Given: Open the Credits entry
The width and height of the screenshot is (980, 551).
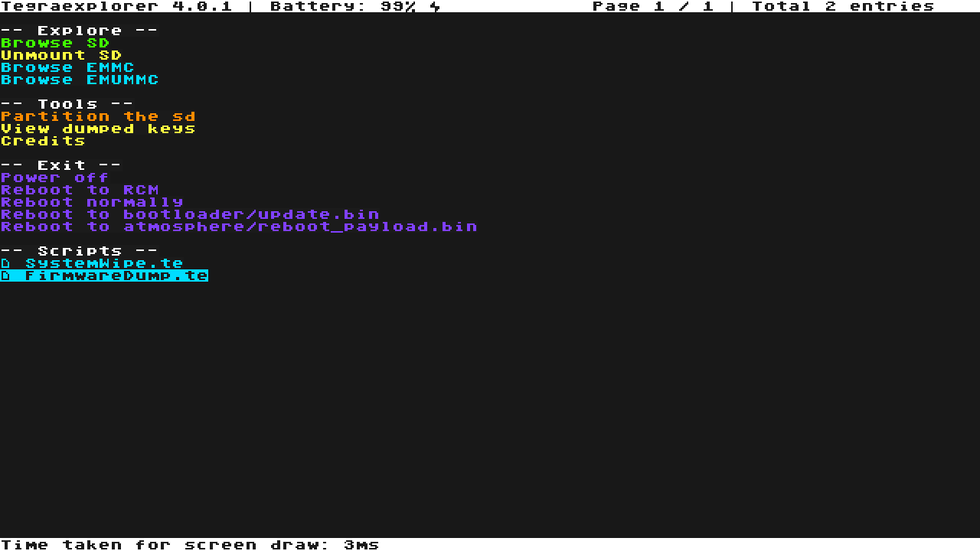Looking at the screenshot, I should tap(43, 141).
